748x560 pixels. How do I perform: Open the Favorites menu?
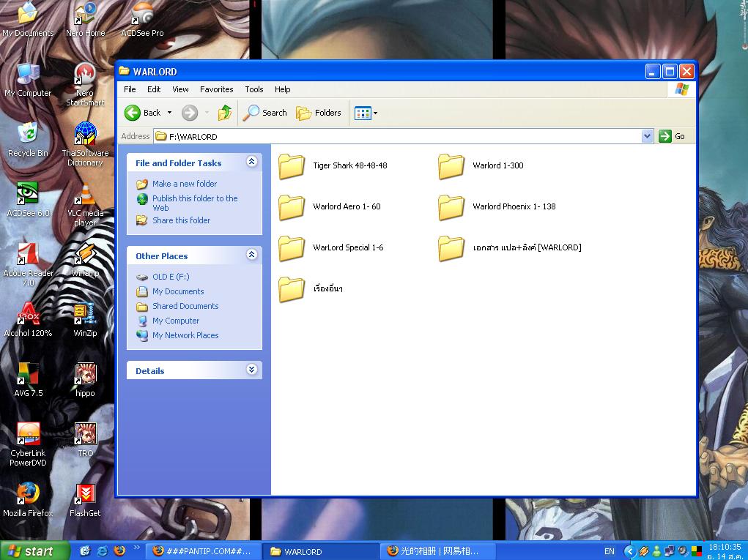tap(217, 89)
